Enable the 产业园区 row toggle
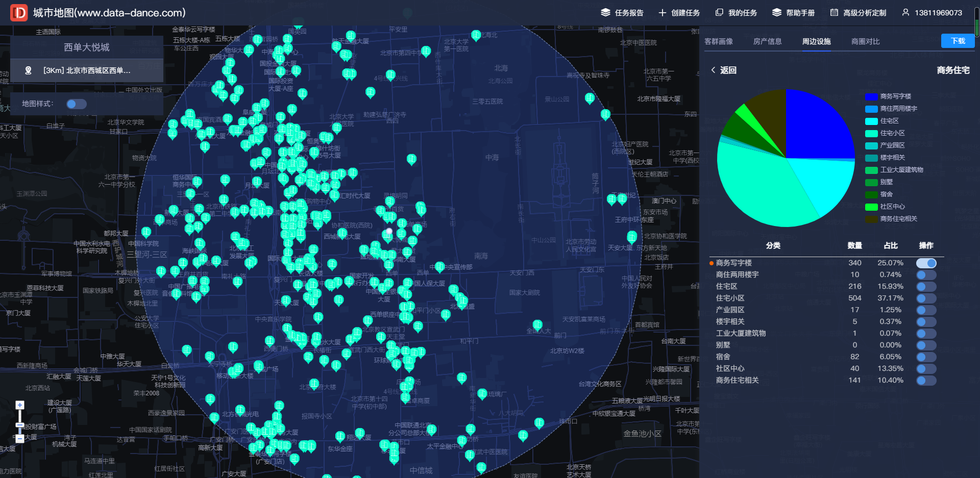The width and height of the screenshot is (980, 478). pyautogui.click(x=926, y=310)
